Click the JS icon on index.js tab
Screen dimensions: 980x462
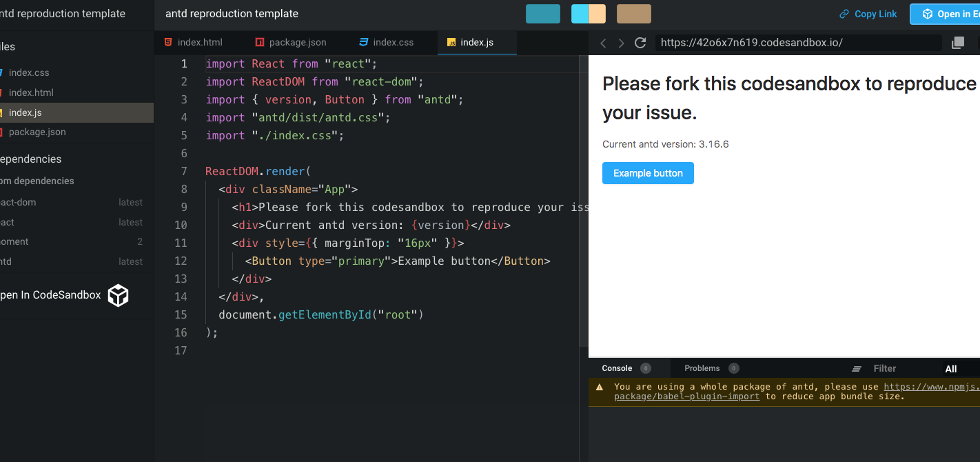coord(453,41)
